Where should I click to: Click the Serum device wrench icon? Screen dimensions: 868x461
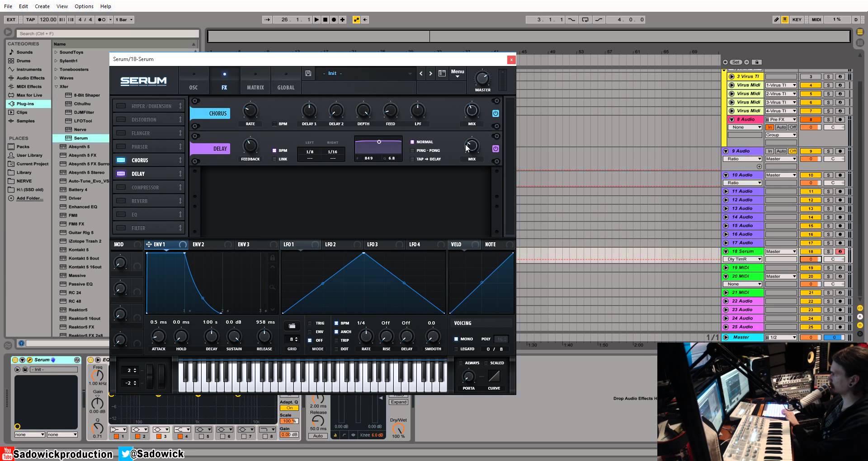(x=29, y=360)
